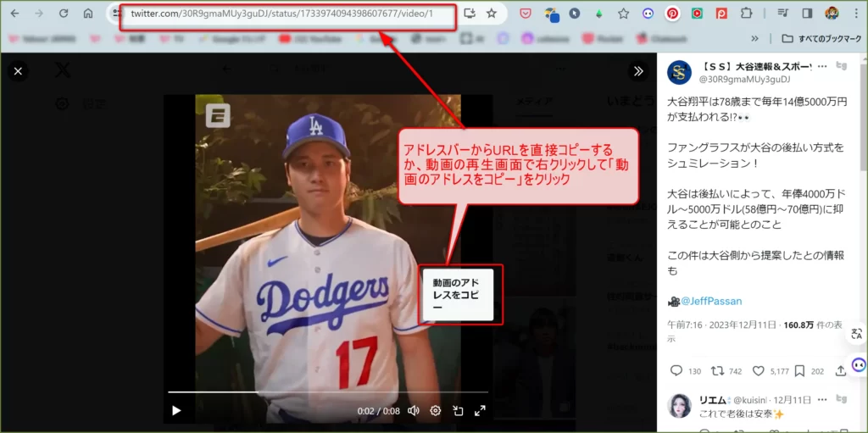Click the browser address bar URL
Viewport: 868px width, 433px height.
[281, 14]
